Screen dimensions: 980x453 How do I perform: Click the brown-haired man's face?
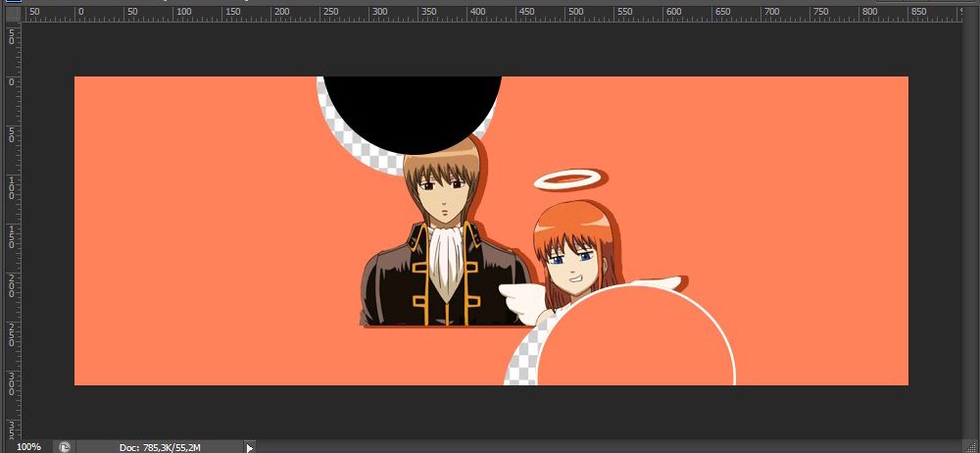click(x=443, y=191)
